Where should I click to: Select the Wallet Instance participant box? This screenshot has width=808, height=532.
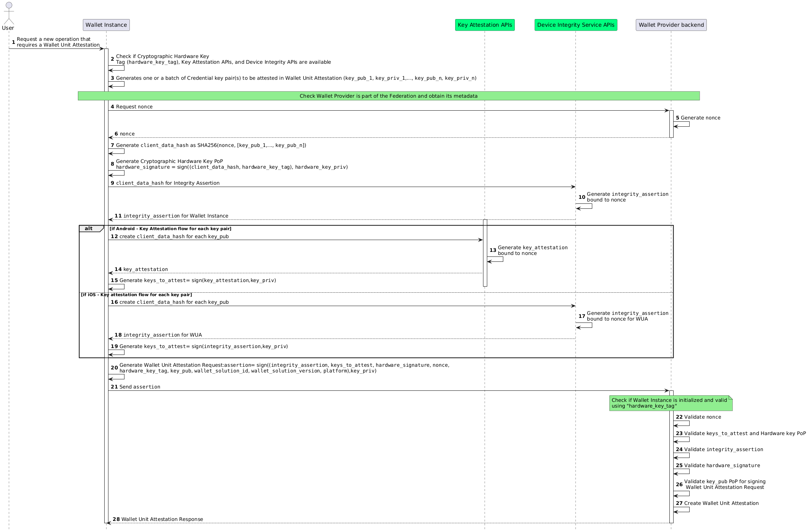(106, 25)
